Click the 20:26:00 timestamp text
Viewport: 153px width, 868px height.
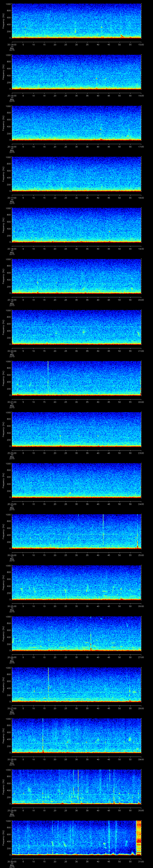coord(12,657)
